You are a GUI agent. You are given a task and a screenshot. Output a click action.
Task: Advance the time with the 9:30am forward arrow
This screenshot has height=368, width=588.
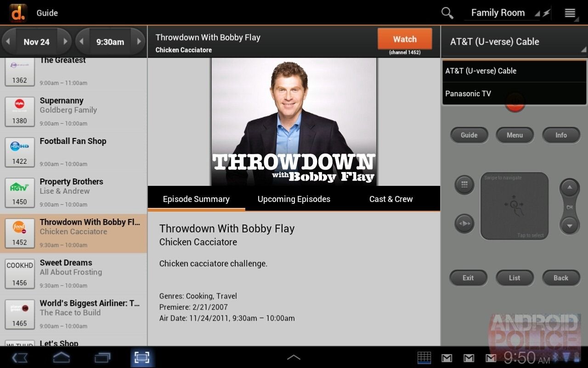tap(139, 41)
